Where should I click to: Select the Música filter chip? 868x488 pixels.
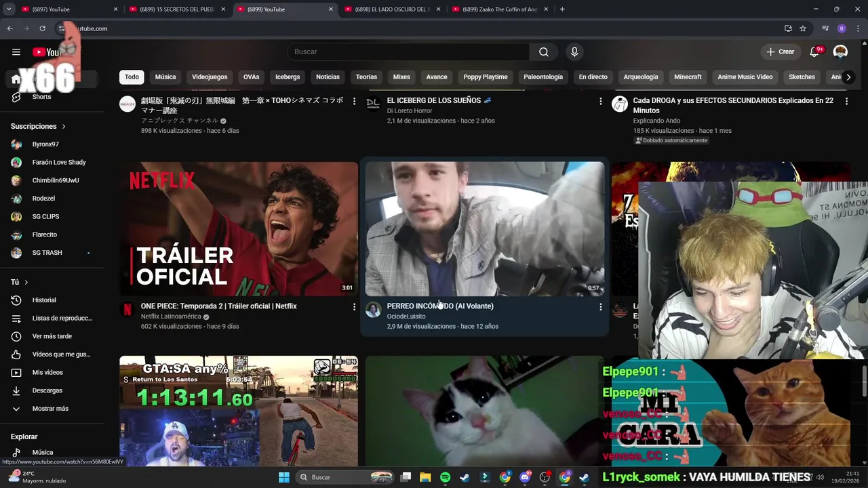[x=165, y=77]
